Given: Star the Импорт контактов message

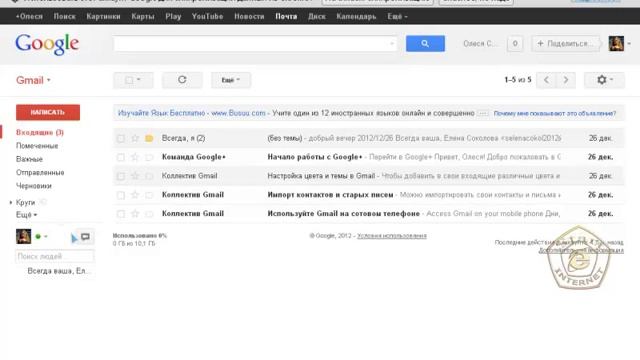Looking at the screenshot, I should pos(135,195).
